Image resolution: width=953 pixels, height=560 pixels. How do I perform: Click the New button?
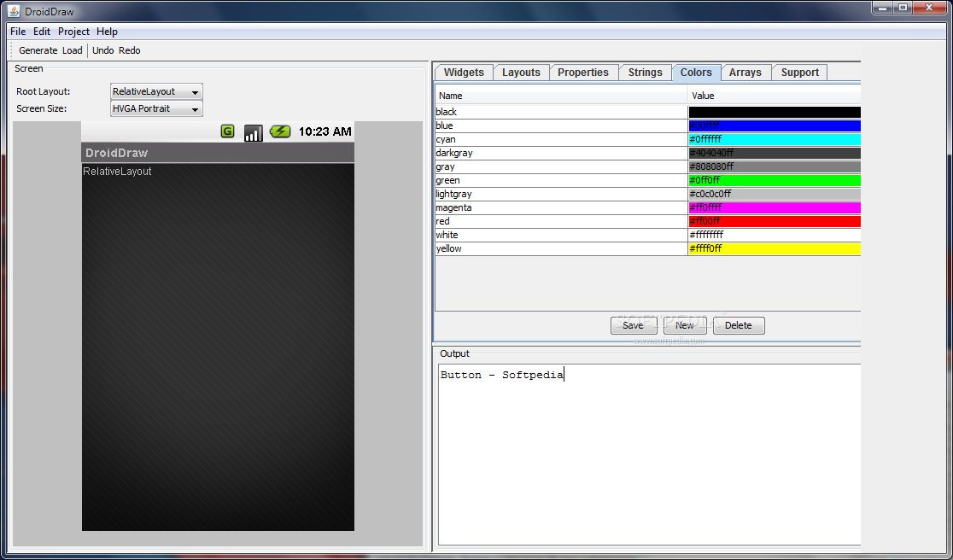(684, 325)
